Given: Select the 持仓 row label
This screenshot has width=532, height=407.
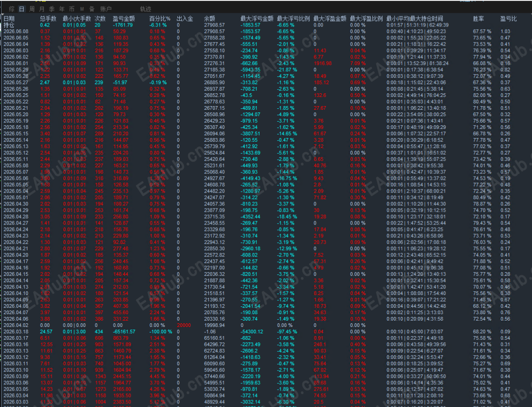Looking at the screenshot, I should click(9, 25).
